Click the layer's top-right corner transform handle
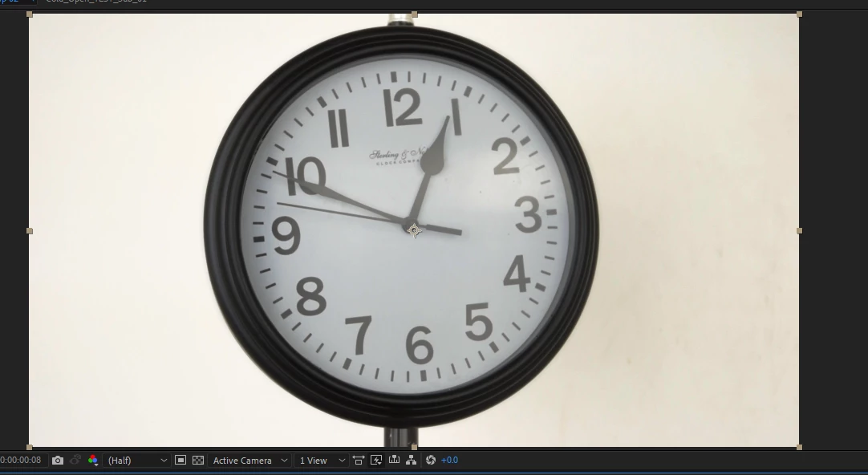868x475 pixels. coord(799,14)
